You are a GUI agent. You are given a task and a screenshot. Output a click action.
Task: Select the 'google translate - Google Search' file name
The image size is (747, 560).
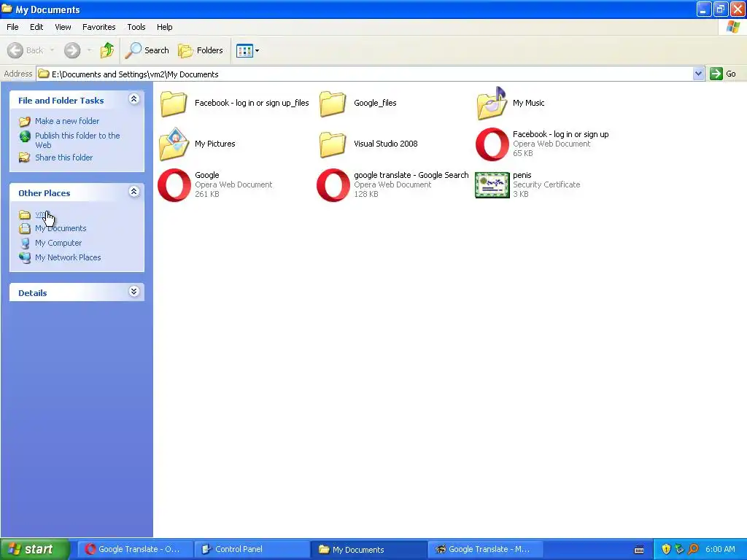click(411, 175)
